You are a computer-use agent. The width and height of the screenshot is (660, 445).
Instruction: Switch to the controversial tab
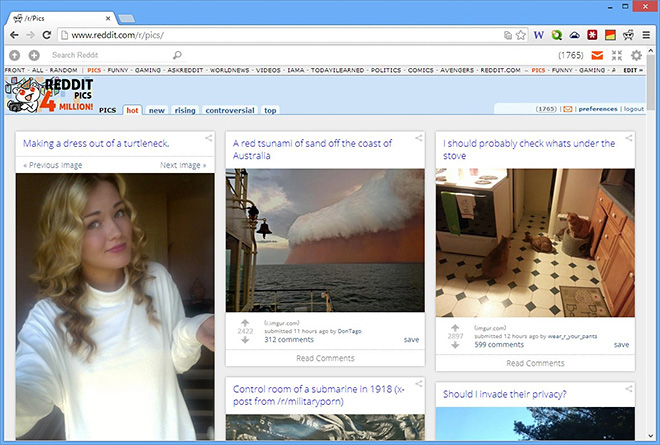pyautogui.click(x=230, y=110)
